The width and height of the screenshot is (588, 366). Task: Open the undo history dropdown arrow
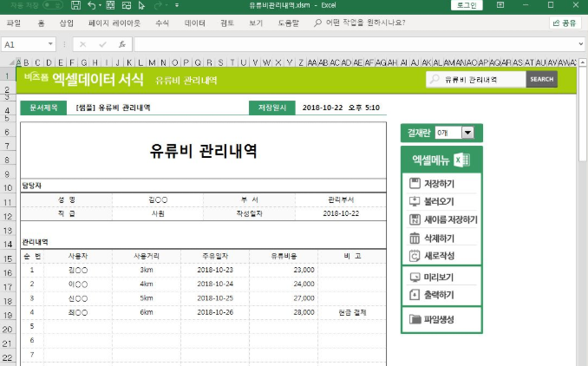(100, 5)
